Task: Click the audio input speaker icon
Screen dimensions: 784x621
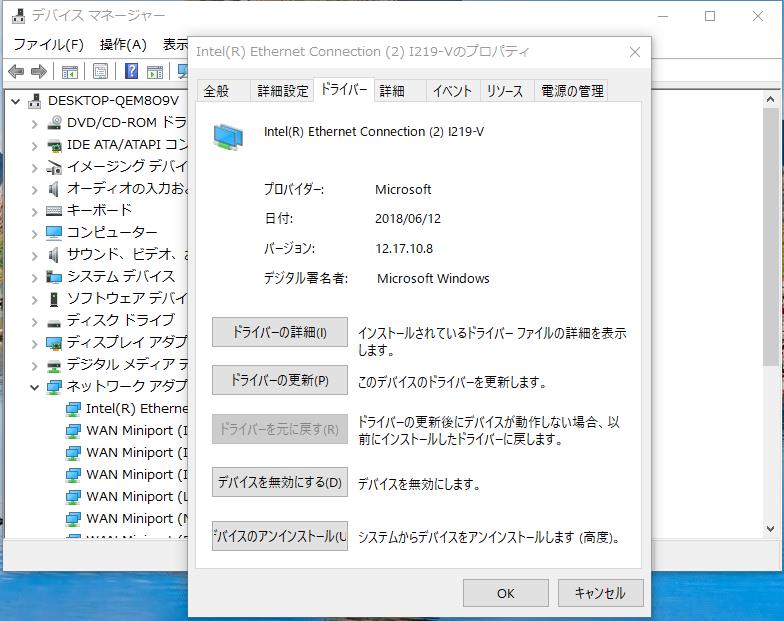Action: pyautogui.click(x=54, y=189)
